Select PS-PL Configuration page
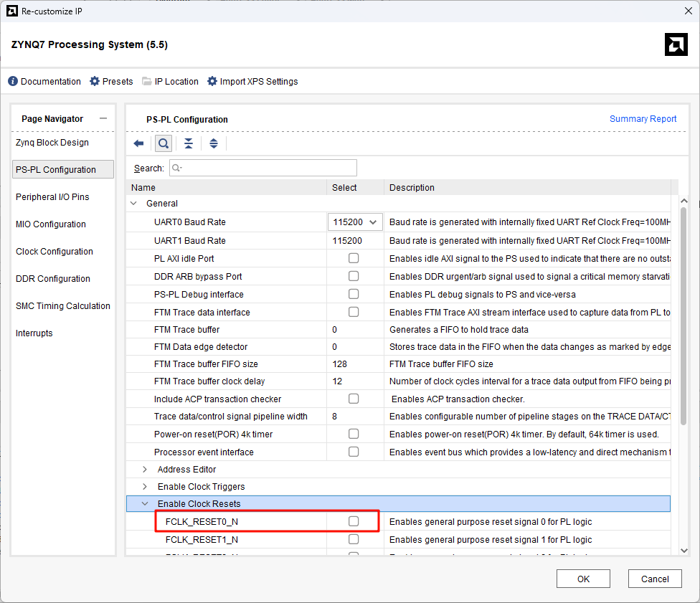Screen dimensions: 700x603 [x=63, y=170]
